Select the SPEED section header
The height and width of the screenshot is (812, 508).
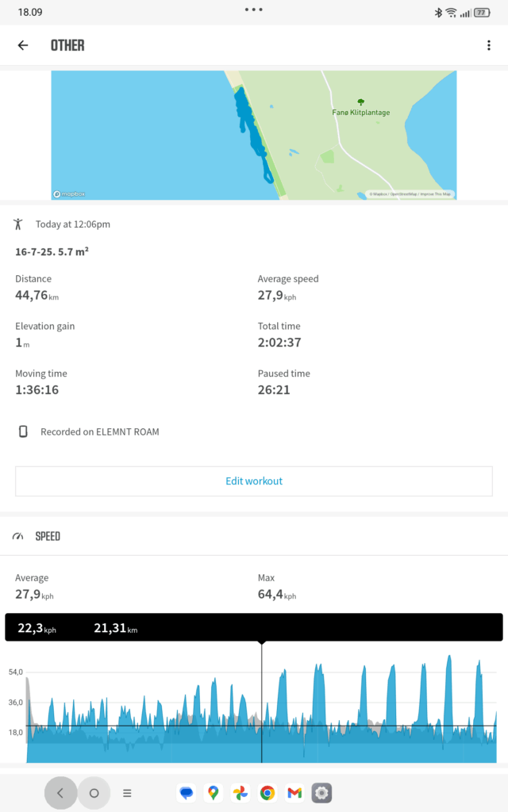coord(254,537)
